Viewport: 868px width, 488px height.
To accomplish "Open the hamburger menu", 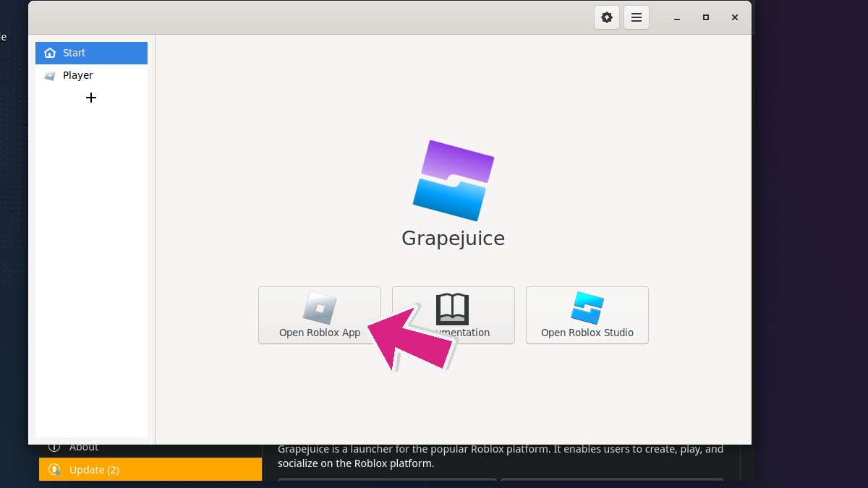I will pos(637,17).
